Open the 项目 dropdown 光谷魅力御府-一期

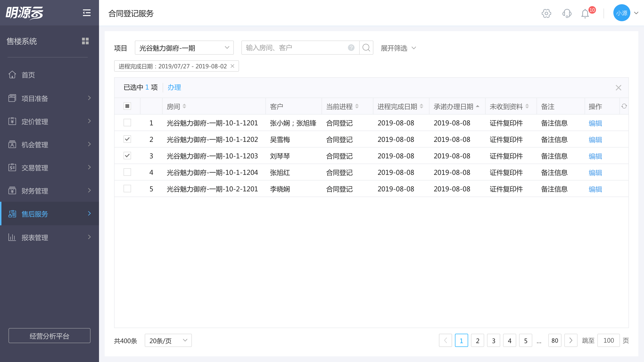coord(184,48)
